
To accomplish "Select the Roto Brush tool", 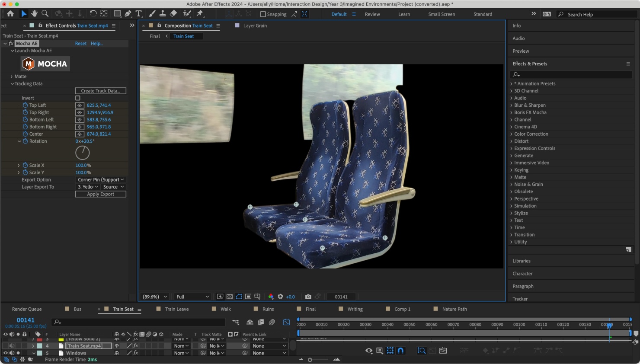I will coord(187,14).
